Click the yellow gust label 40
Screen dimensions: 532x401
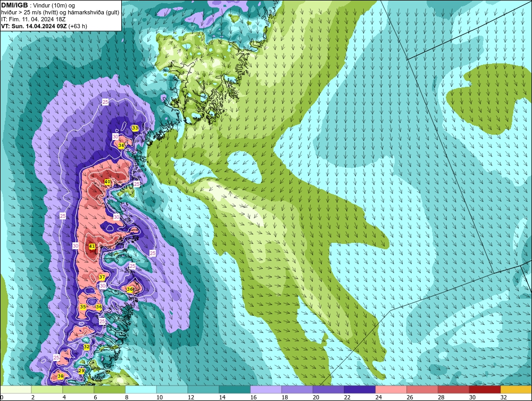107,182
